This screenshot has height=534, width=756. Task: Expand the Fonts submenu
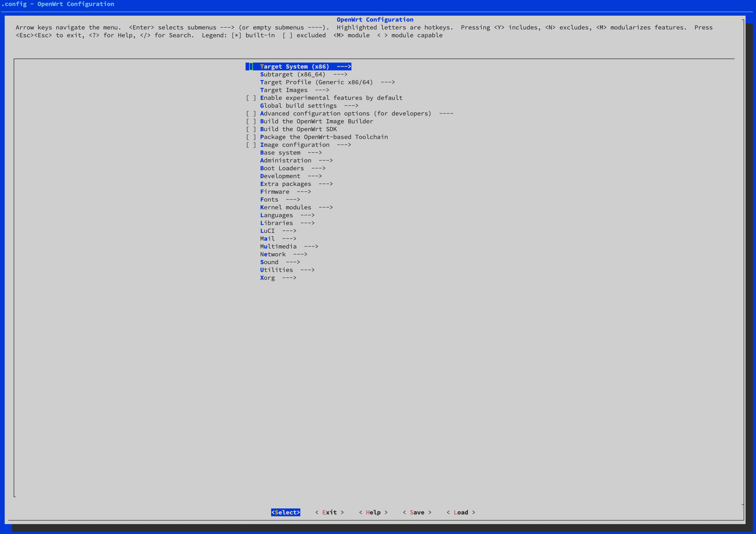tap(280, 200)
